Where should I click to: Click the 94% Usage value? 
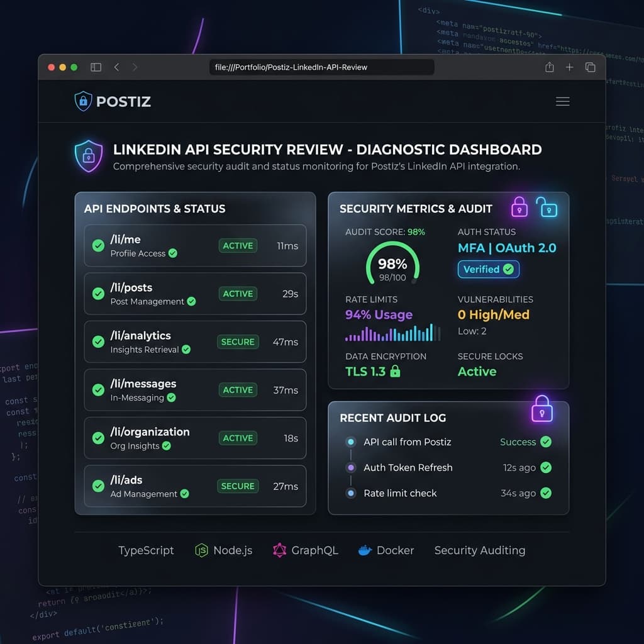click(x=379, y=314)
